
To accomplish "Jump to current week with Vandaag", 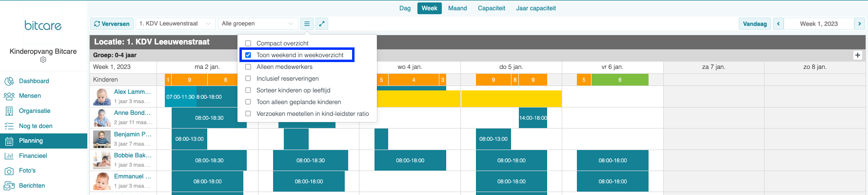I will click(755, 23).
